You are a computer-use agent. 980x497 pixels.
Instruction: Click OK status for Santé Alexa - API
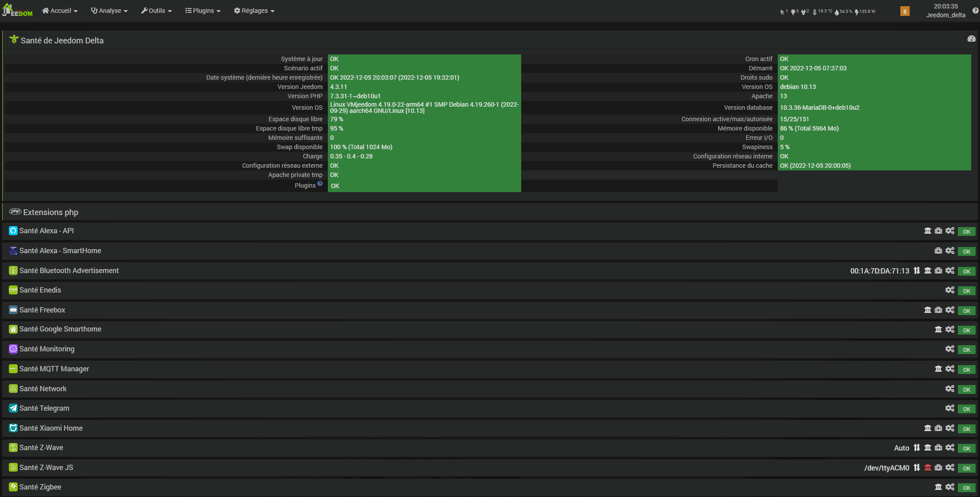[x=967, y=231]
